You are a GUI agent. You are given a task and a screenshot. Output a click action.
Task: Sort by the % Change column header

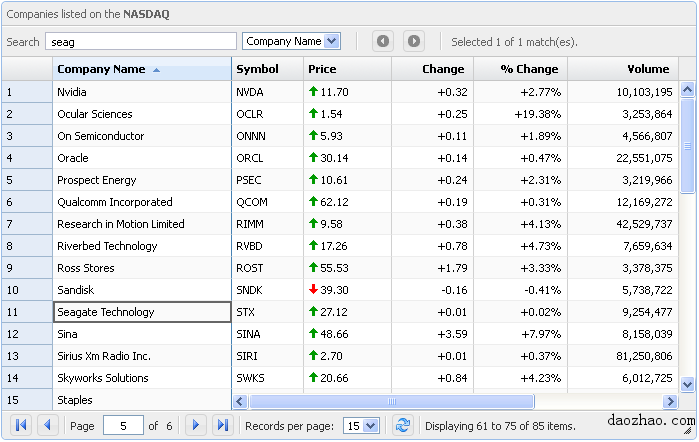coord(520,69)
